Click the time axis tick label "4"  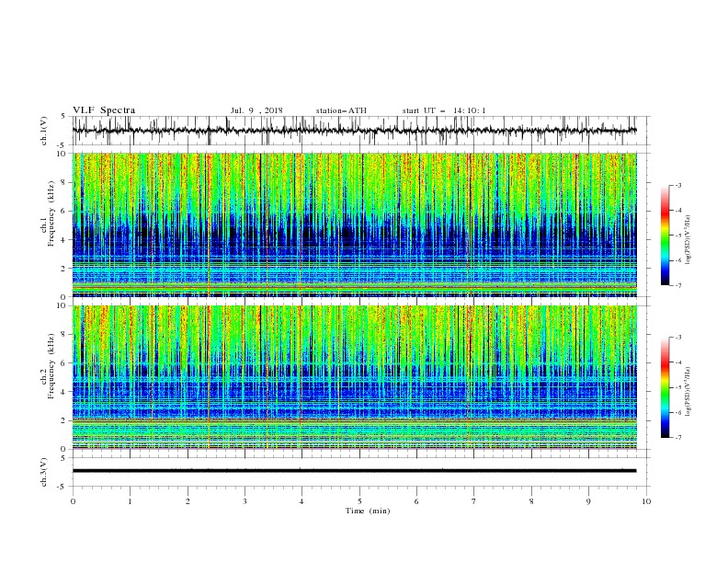tap(301, 501)
